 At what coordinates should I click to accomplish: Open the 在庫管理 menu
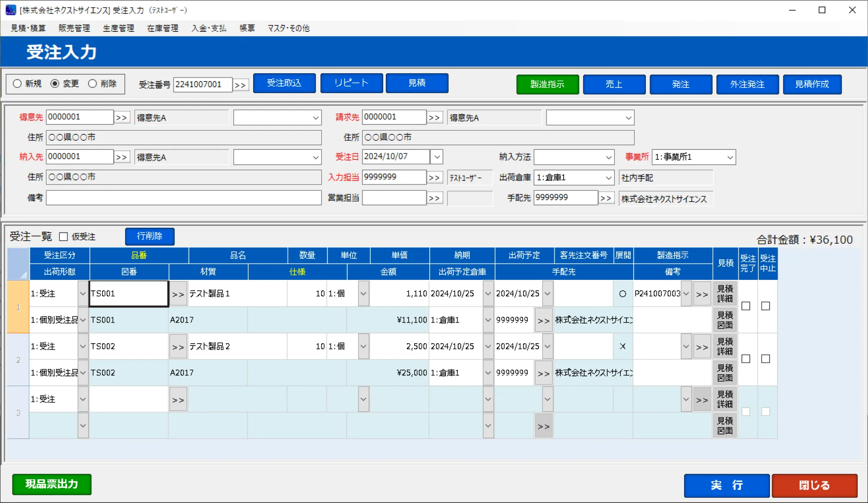[163, 28]
